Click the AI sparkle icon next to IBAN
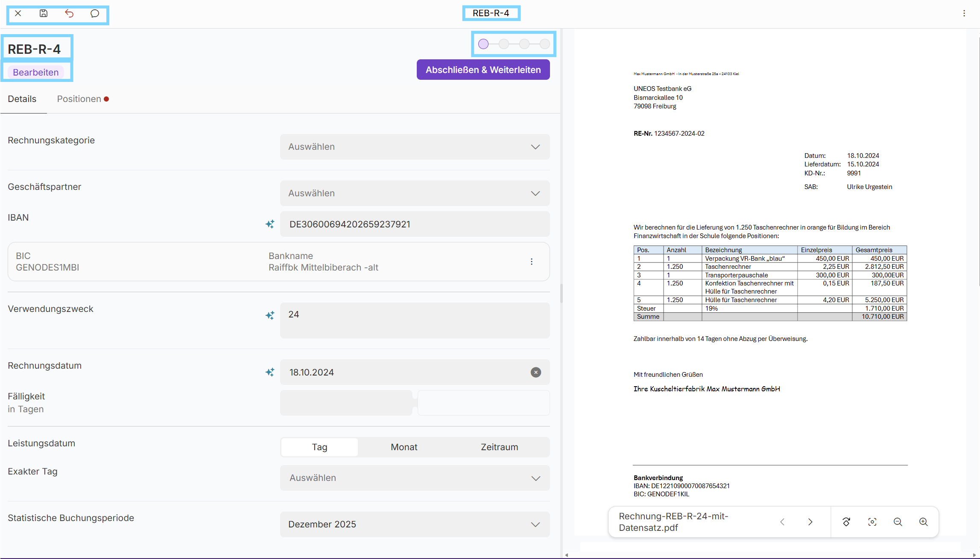This screenshot has width=980, height=559. [x=270, y=224]
